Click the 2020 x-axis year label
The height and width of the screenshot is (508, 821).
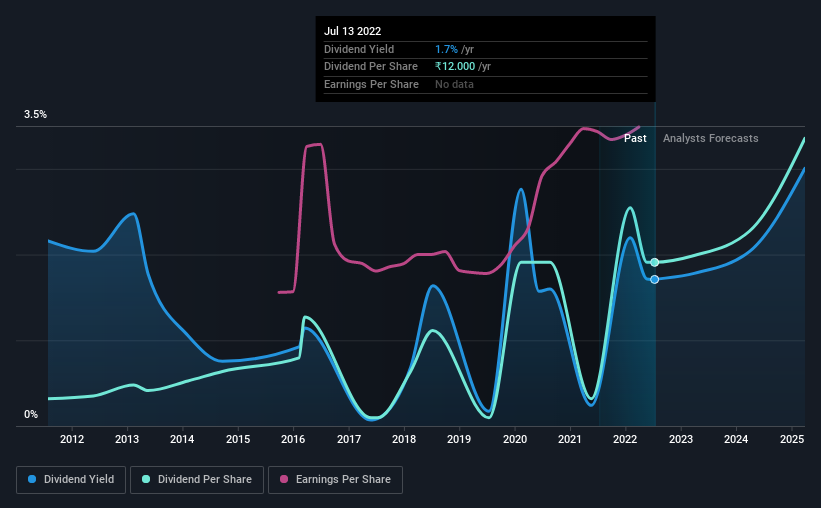[515, 439]
